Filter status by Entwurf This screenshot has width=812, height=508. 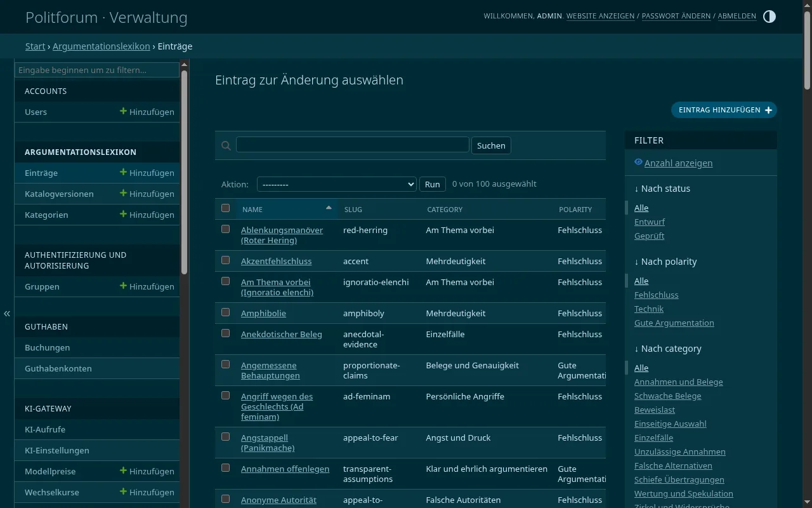coord(650,222)
